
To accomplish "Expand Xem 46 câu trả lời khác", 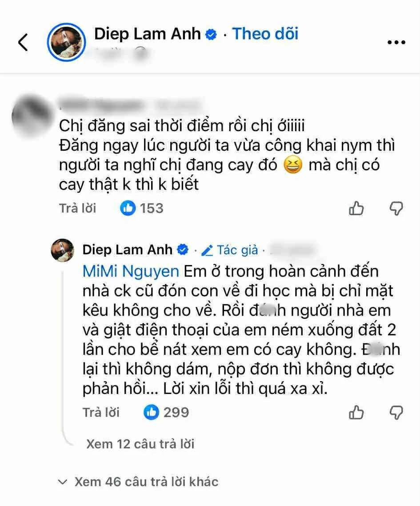I will pyautogui.click(x=138, y=482).
